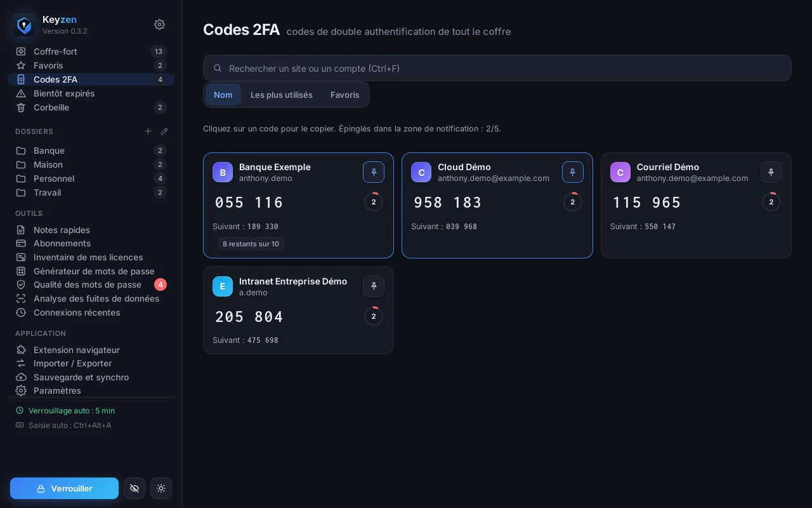Open Favoris in the sidebar
Image resolution: width=812 pixels, height=508 pixels.
(91, 65)
